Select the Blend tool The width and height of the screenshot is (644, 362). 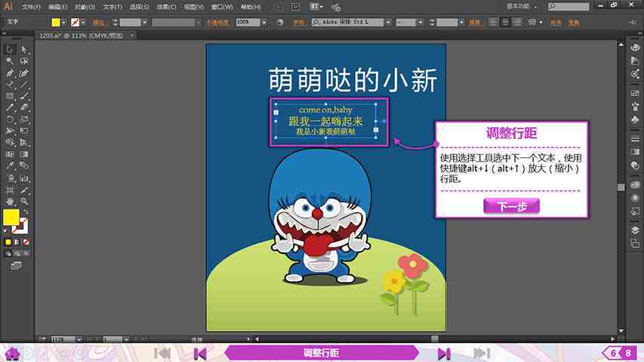24,166
